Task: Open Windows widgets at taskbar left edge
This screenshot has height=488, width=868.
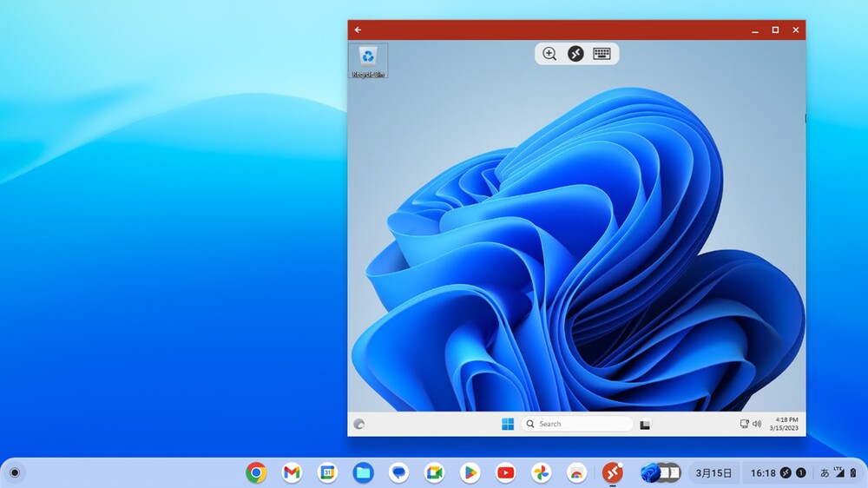Action: [359, 424]
